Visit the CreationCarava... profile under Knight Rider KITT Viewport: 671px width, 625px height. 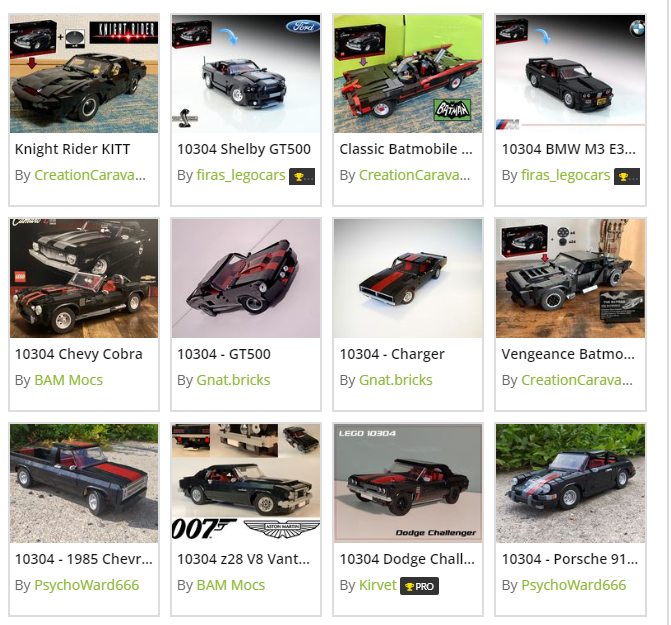click(x=90, y=175)
